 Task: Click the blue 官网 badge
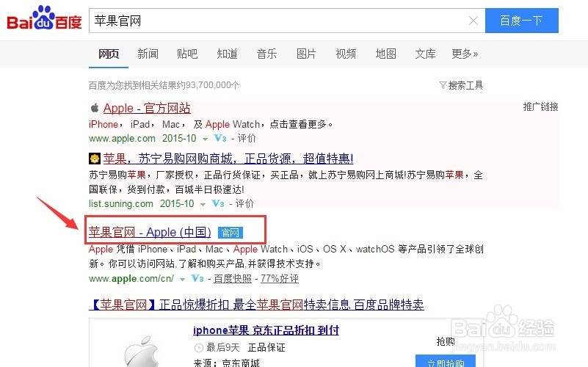tap(231, 233)
